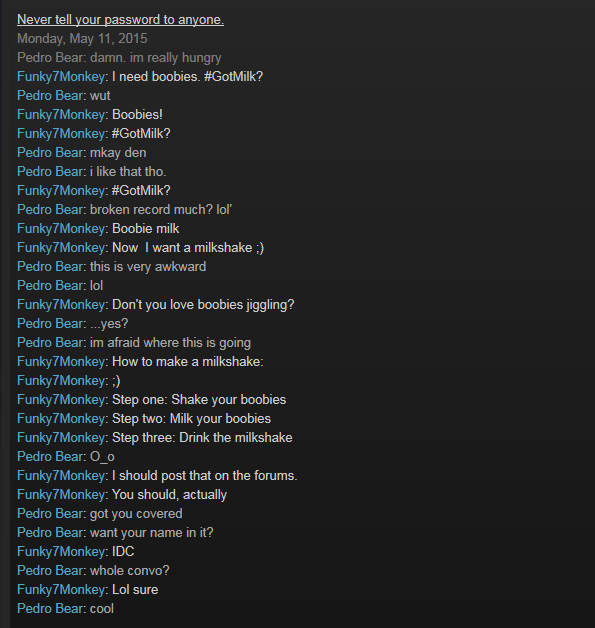
Task: Click Funky7Monkey name beside 'Boobie milk'
Action: pos(61,229)
